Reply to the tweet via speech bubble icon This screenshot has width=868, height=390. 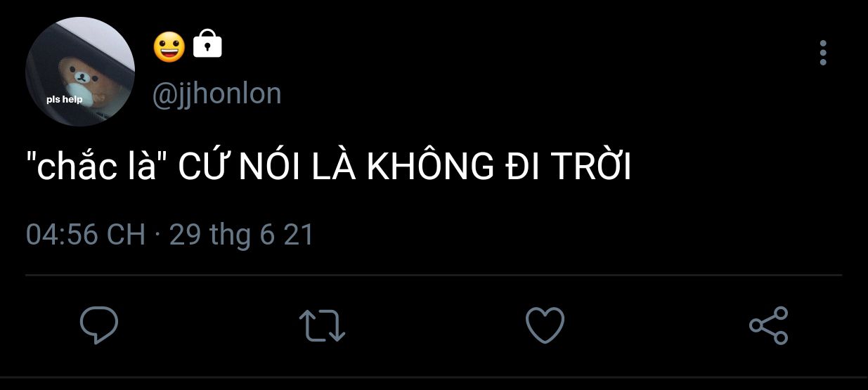[x=98, y=325]
